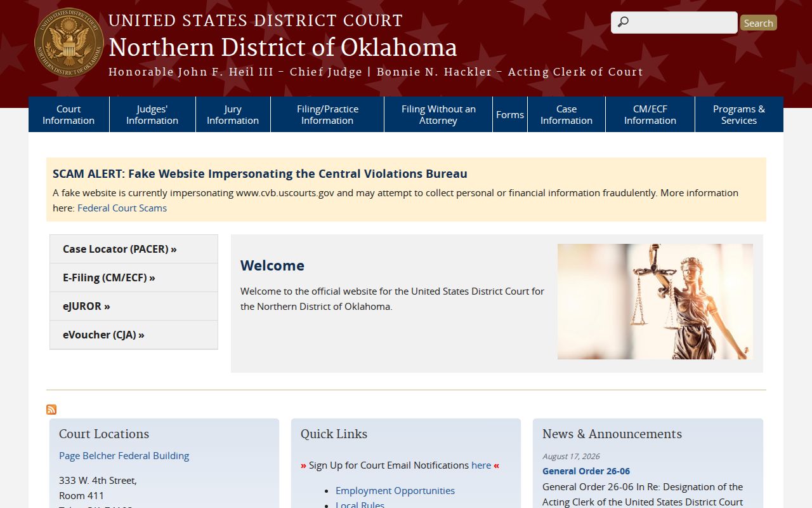
Task: Open Employment Opportunities link
Action: pyautogui.click(x=395, y=491)
